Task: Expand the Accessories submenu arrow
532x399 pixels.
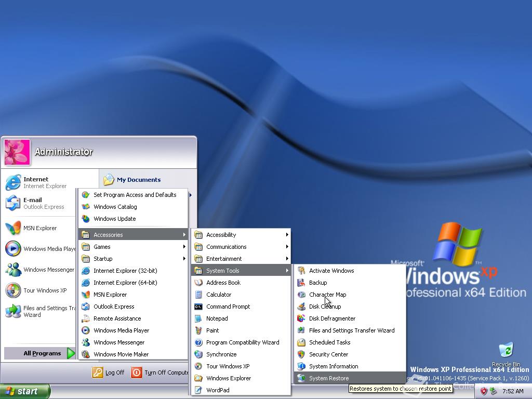Action: click(x=184, y=234)
